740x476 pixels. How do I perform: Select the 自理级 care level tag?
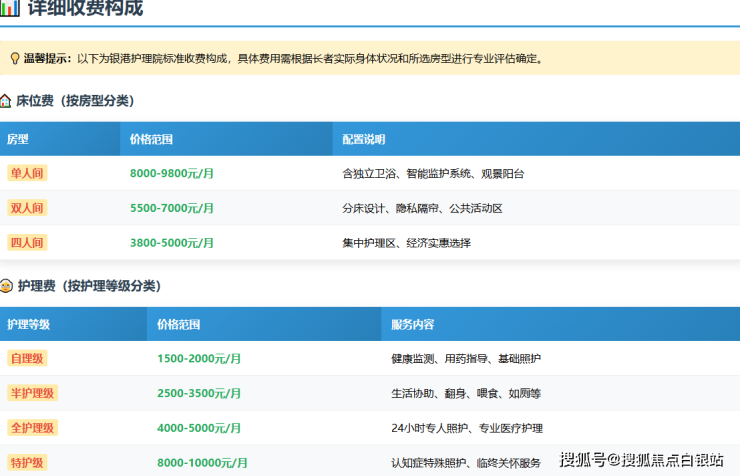27,358
